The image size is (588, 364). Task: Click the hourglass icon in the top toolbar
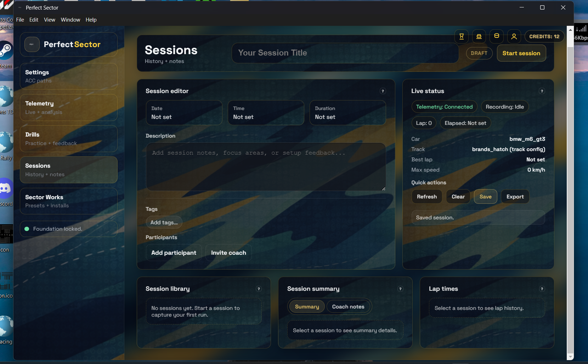[462, 36]
